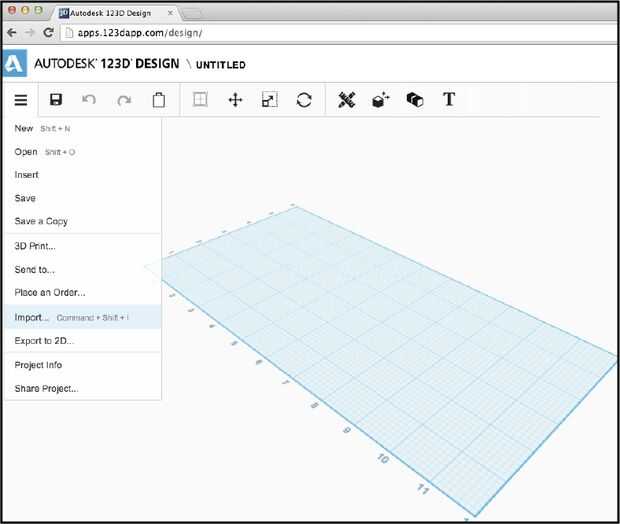
Task: Select the Rotate circular arrows tool
Action: 304,100
